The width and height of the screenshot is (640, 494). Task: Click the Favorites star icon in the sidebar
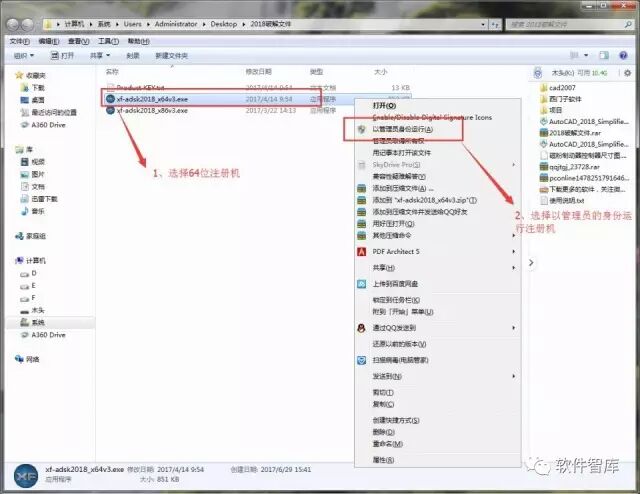point(19,75)
